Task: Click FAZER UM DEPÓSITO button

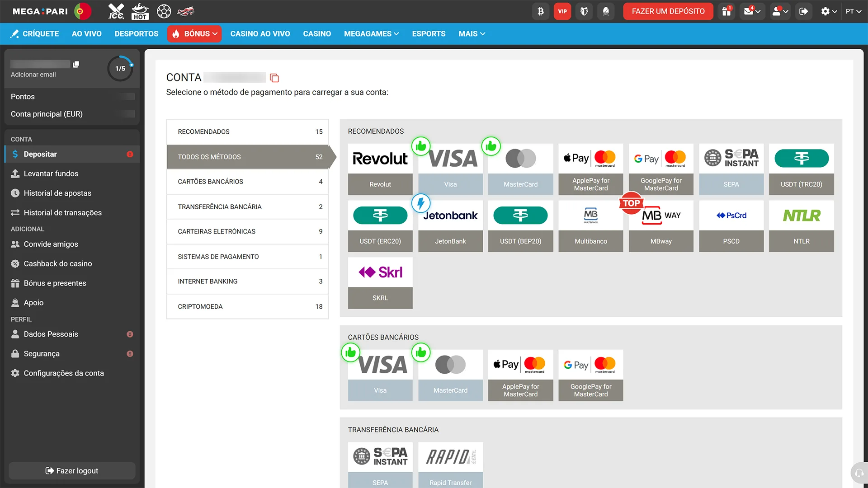Action: tap(668, 11)
